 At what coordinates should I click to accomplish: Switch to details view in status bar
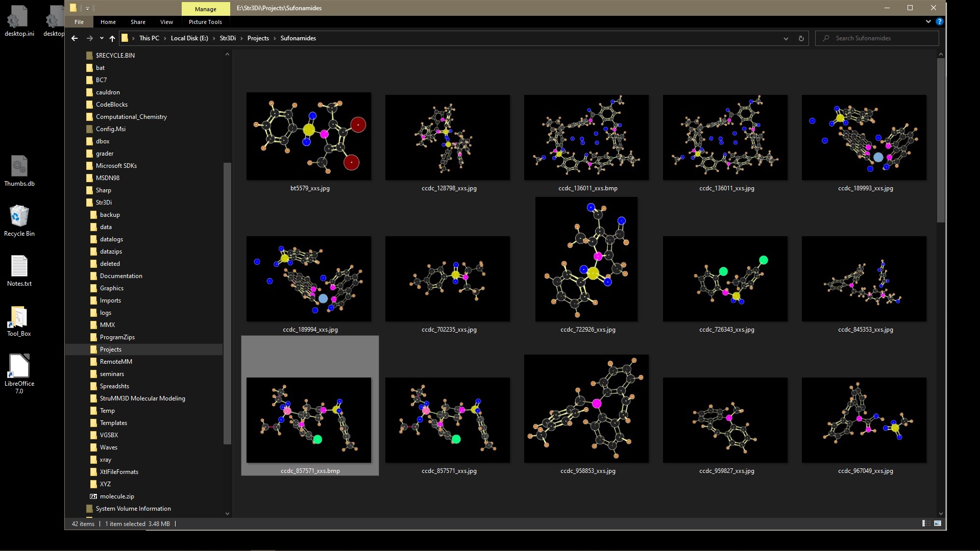point(926,523)
